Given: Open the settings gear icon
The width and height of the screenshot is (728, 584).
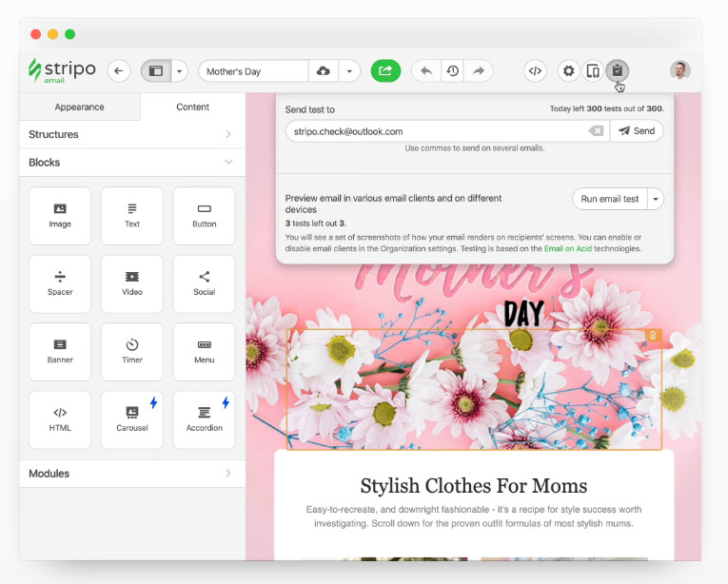Looking at the screenshot, I should (x=568, y=70).
